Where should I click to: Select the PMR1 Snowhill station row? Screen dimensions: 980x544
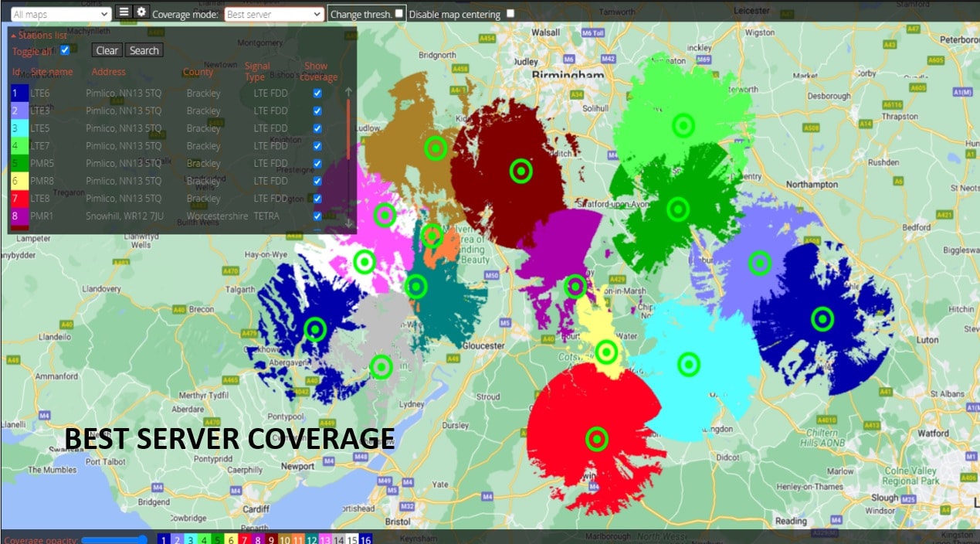point(154,216)
